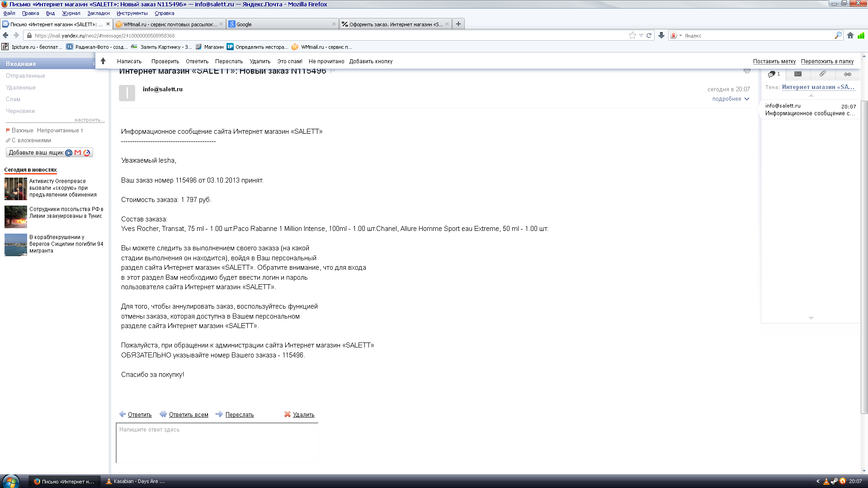Click the browser Back arrow

pyautogui.click(x=5, y=35)
